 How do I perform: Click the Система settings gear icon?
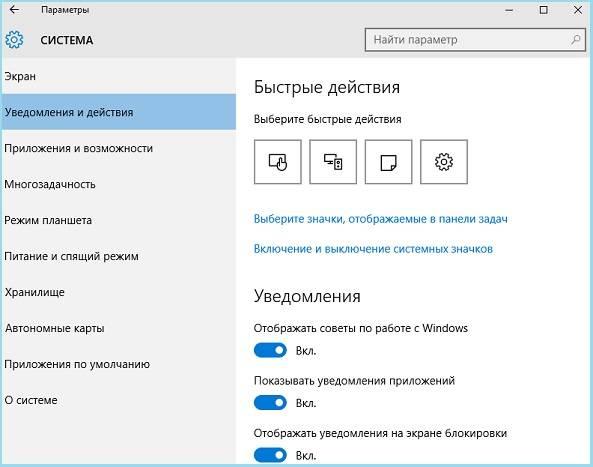pos(14,40)
